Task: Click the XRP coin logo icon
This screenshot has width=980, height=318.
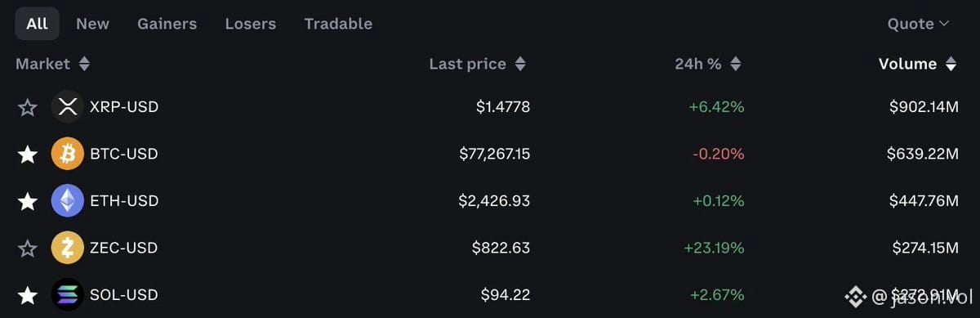Action: click(68, 107)
